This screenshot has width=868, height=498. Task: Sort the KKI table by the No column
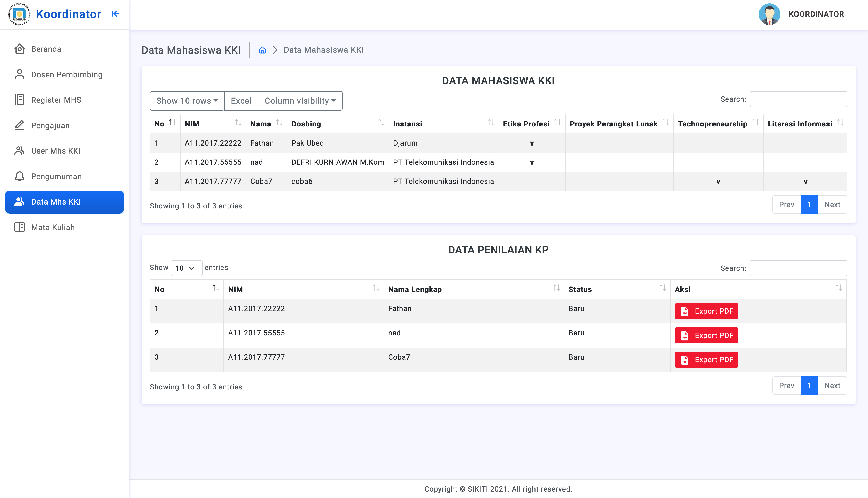tap(165, 124)
